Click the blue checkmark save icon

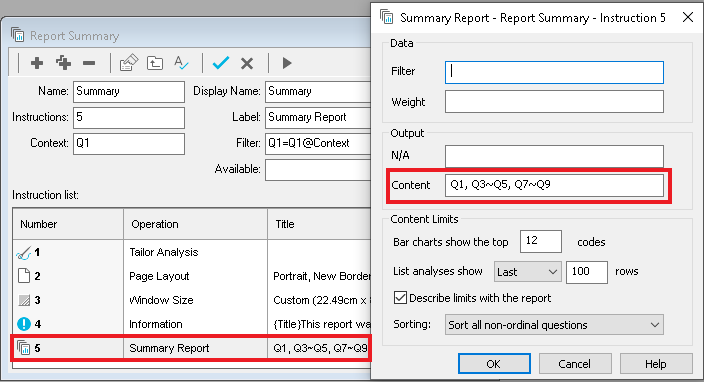(220, 63)
